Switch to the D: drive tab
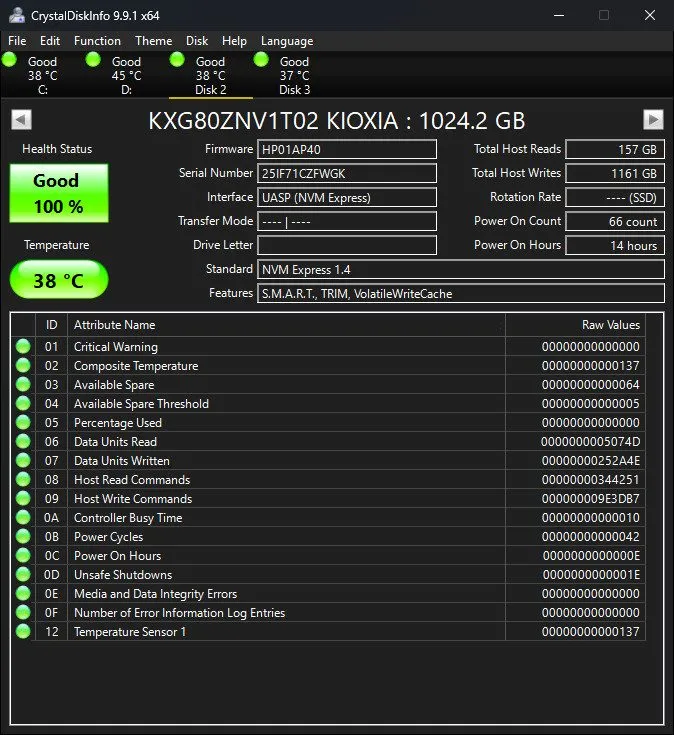674x735 pixels. coord(126,75)
